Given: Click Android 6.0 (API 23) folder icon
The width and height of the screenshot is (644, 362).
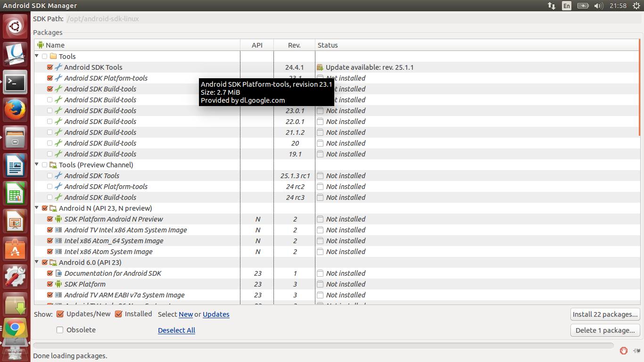Looking at the screenshot, I should (x=53, y=262).
